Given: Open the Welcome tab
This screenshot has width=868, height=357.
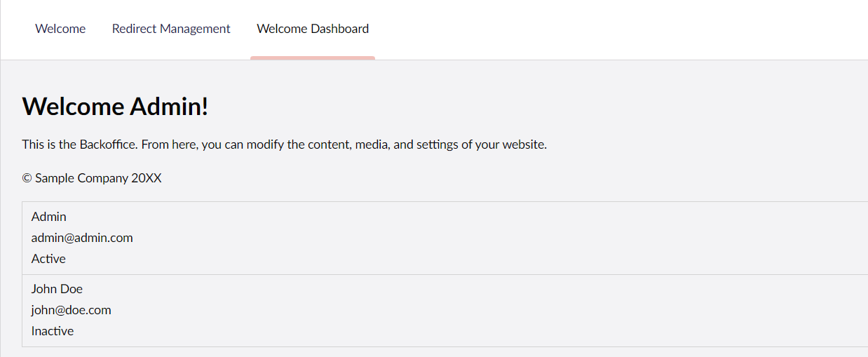Looking at the screenshot, I should (x=60, y=29).
